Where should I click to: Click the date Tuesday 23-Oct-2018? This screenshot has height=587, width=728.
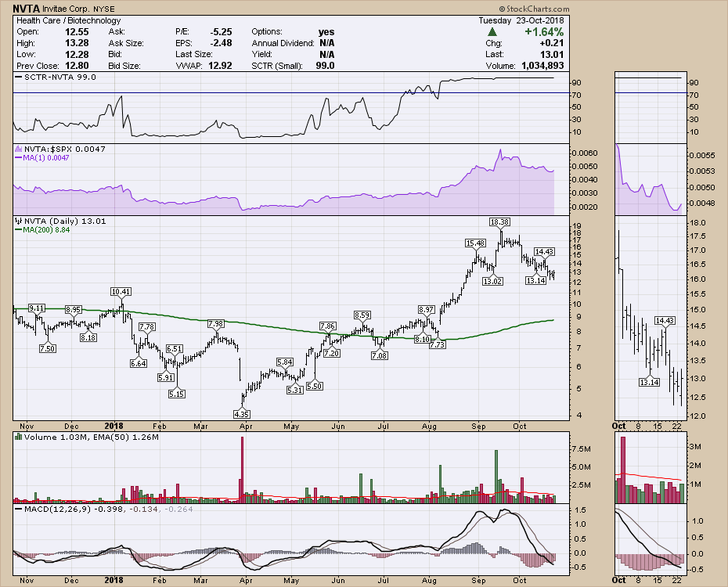tap(521, 20)
